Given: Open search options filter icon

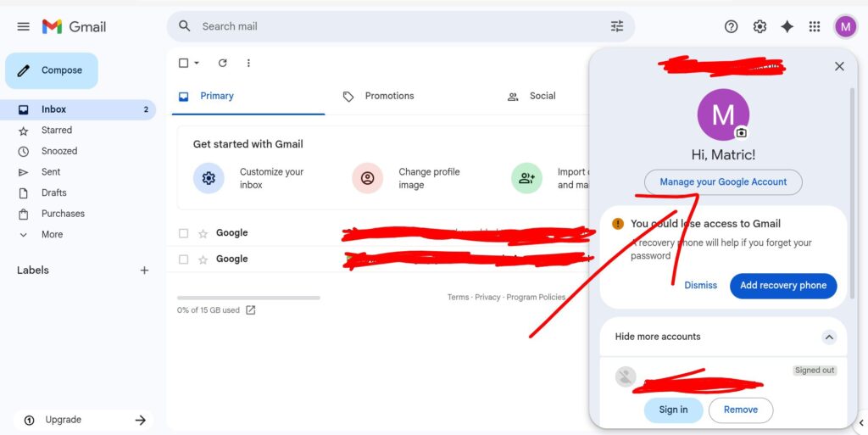Looking at the screenshot, I should coord(617,26).
